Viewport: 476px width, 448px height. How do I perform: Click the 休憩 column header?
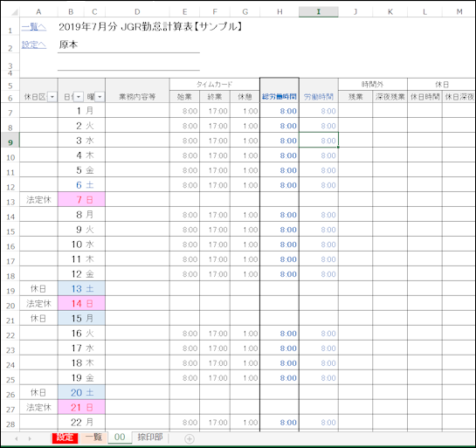(x=245, y=97)
